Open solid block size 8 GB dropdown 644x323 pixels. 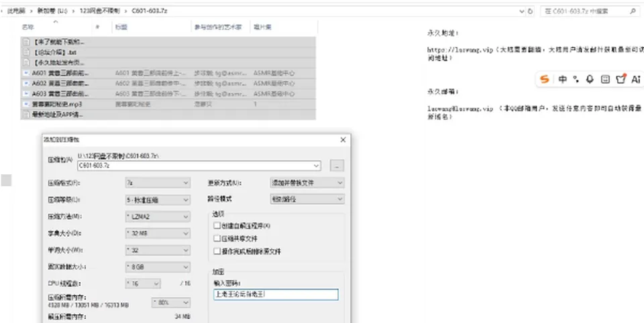(x=158, y=267)
